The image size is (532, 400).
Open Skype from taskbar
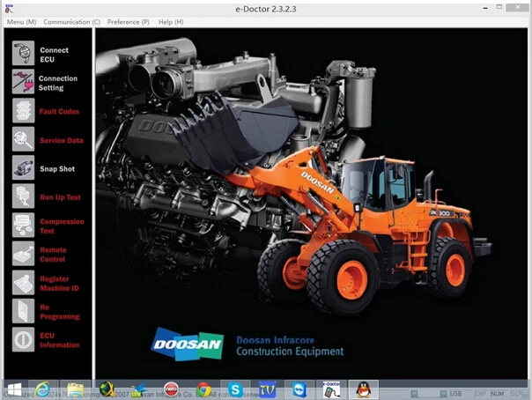click(x=235, y=389)
